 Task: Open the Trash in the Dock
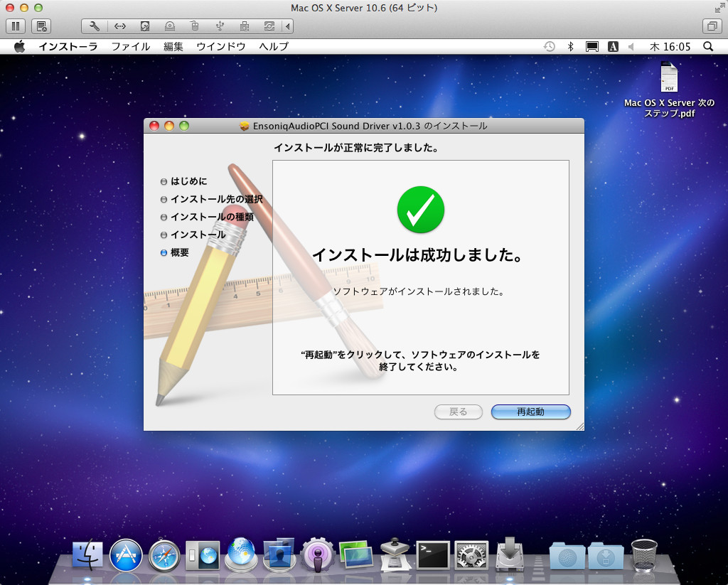[644, 555]
